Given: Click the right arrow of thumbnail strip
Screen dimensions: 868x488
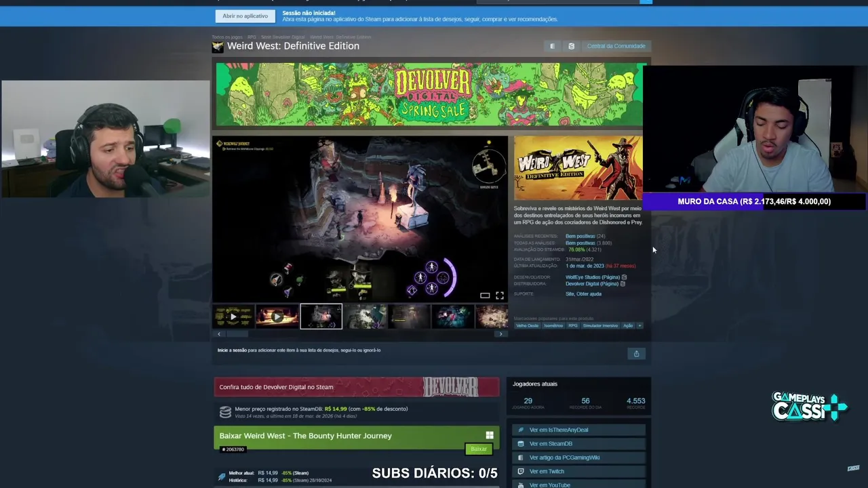Looking at the screenshot, I should (x=501, y=334).
